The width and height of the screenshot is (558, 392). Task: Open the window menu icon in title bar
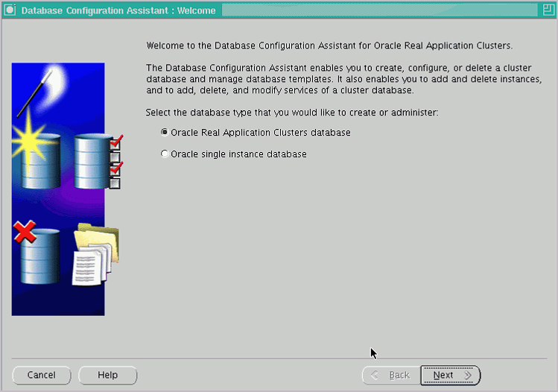click(10, 10)
